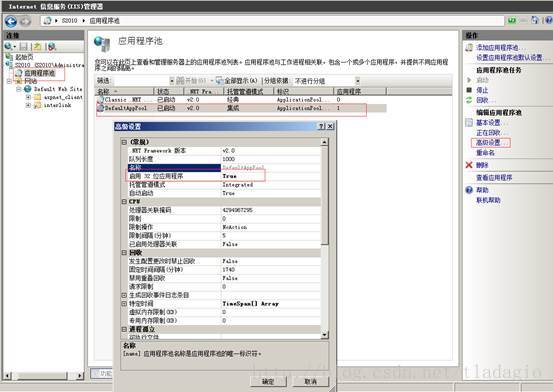Viewport: 553px width, 392px height.
Task: Click the Basic Settings (基本设置) page icon
Action: click(469, 122)
